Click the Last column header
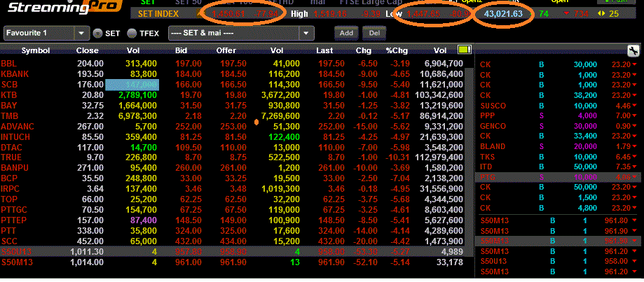Screen dimensions: 644x282 click(x=324, y=50)
